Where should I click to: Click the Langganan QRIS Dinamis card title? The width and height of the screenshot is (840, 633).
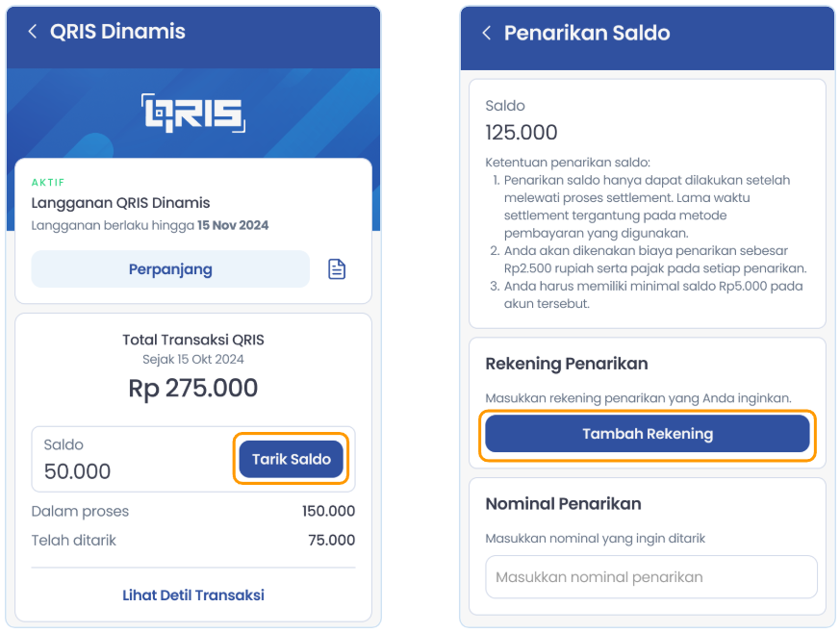pos(120,203)
